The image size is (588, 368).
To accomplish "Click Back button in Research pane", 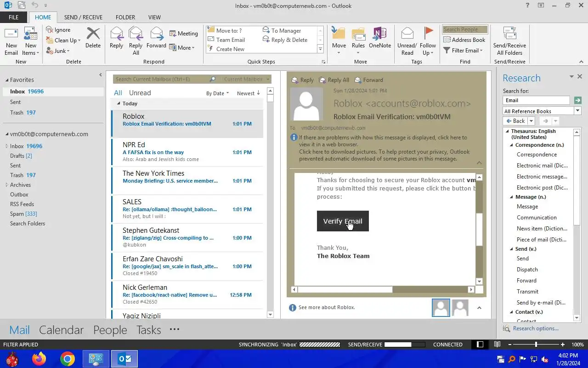I will coord(515,121).
